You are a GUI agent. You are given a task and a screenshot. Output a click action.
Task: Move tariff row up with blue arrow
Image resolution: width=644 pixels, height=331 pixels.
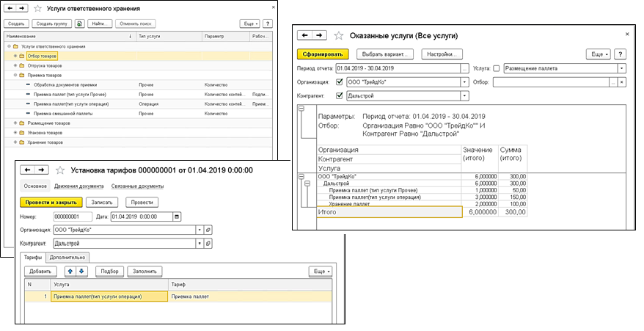pyautogui.click(x=70, y=272)
